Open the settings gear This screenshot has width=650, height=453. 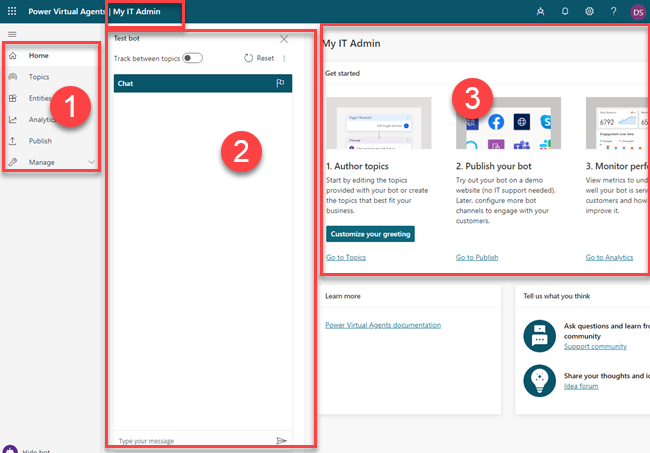click(589, 11)
